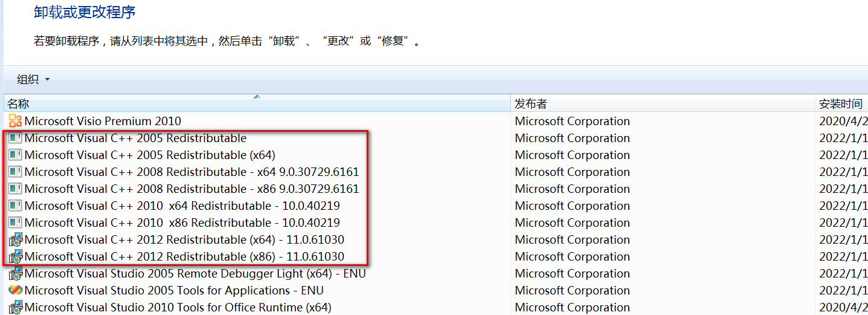Click the Microsoft Visio Premium 2010 icon

(x=15, y=121)
